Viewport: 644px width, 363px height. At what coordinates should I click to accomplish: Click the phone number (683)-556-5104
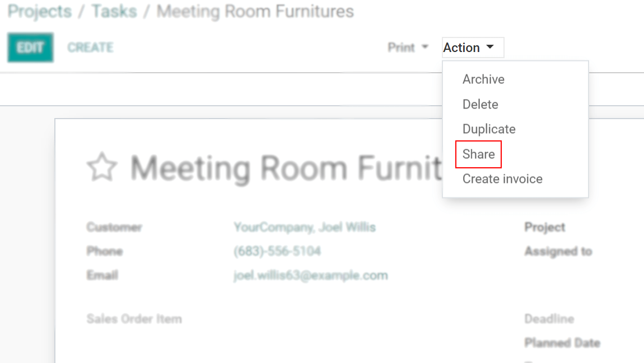pos(277,251)
